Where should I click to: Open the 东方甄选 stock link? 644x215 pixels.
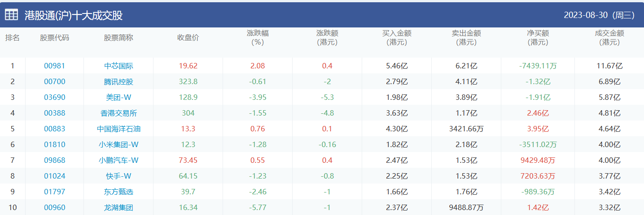[x=118, y=192]
